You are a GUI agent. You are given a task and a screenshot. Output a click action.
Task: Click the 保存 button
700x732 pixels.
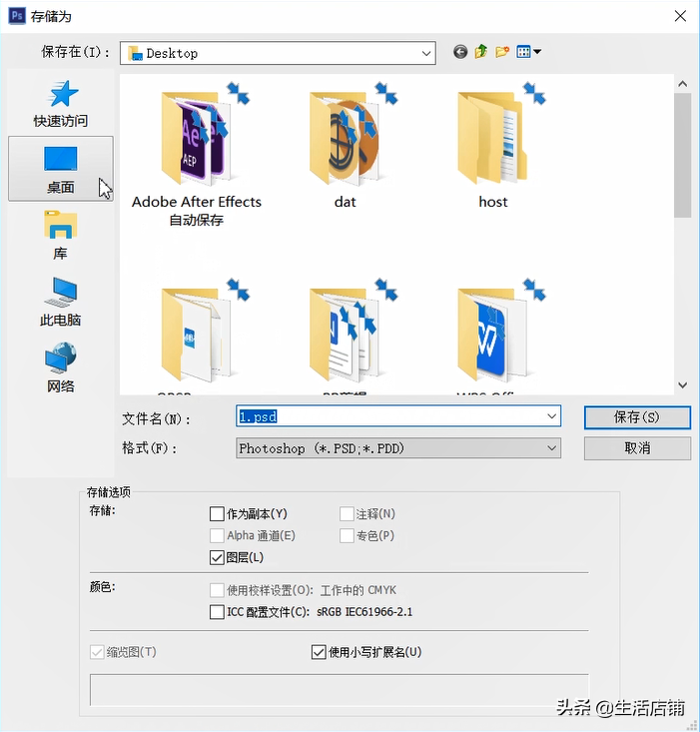[x=637, y=417]
